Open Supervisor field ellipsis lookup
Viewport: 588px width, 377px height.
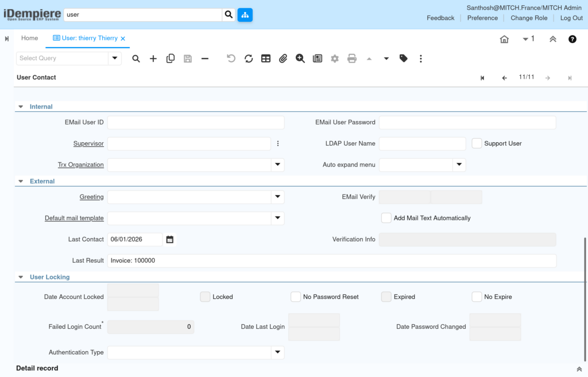(278, 143)
